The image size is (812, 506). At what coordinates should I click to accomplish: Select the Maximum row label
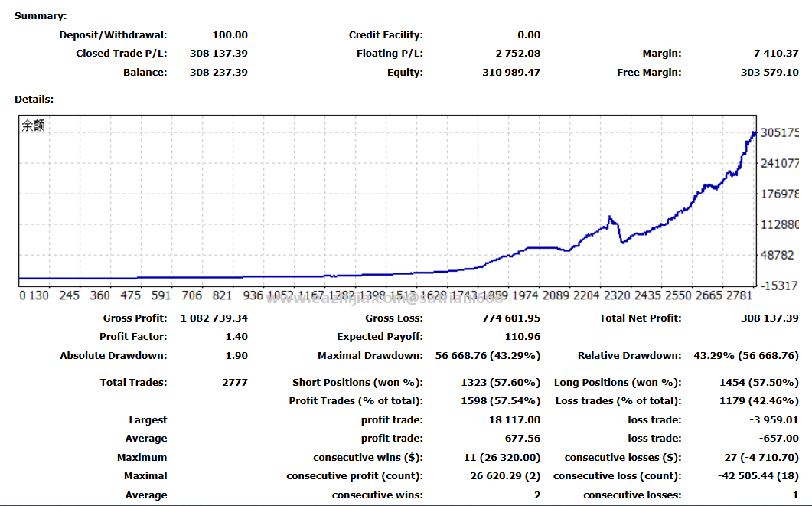[142, 458]
